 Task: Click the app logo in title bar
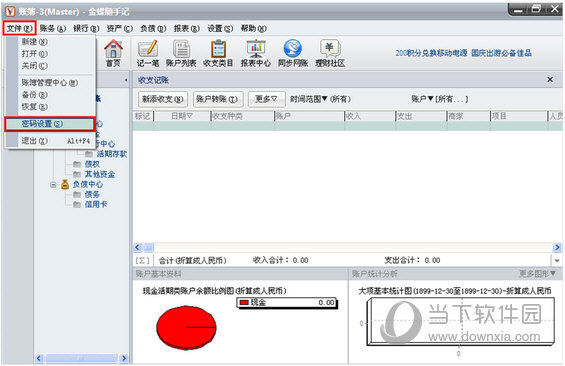pyautogui.click(x=10, y=12)
